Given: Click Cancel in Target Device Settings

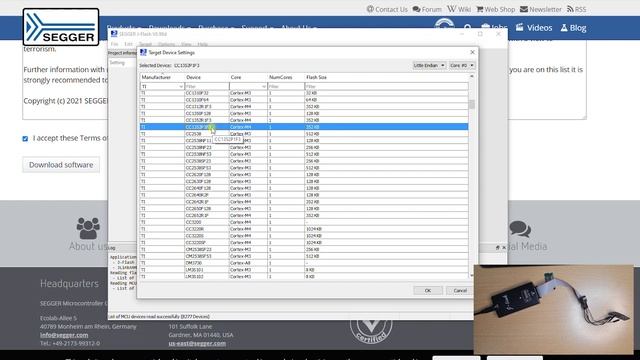Looking at the screenshot, I should point(460,290).
